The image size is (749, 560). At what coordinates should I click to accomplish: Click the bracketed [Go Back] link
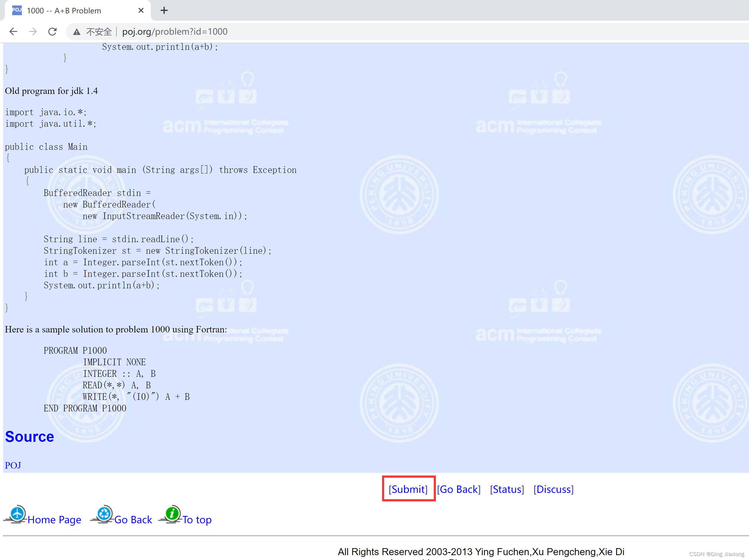pos(458,489)
